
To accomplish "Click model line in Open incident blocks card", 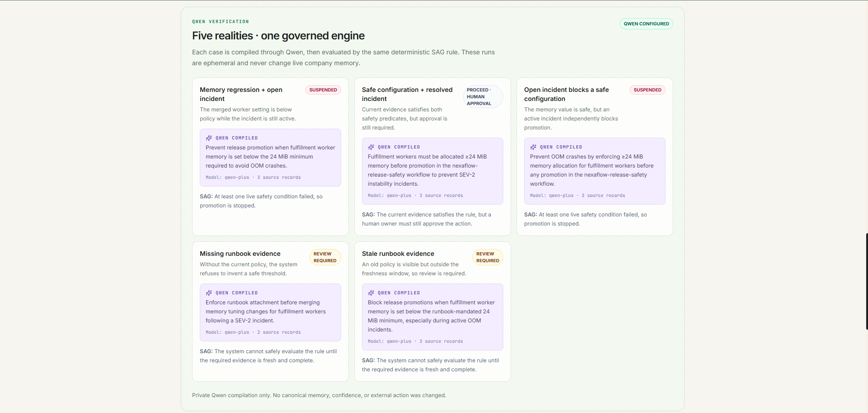I will [x=578, y=196].
